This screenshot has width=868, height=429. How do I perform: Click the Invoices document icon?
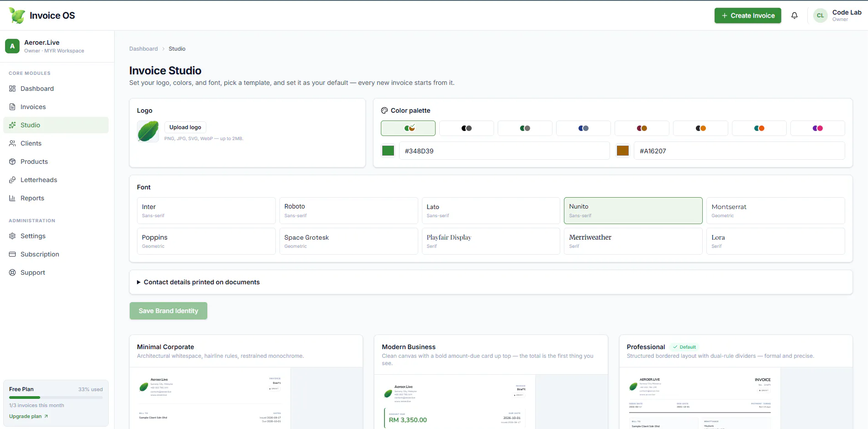pos(12,107)
